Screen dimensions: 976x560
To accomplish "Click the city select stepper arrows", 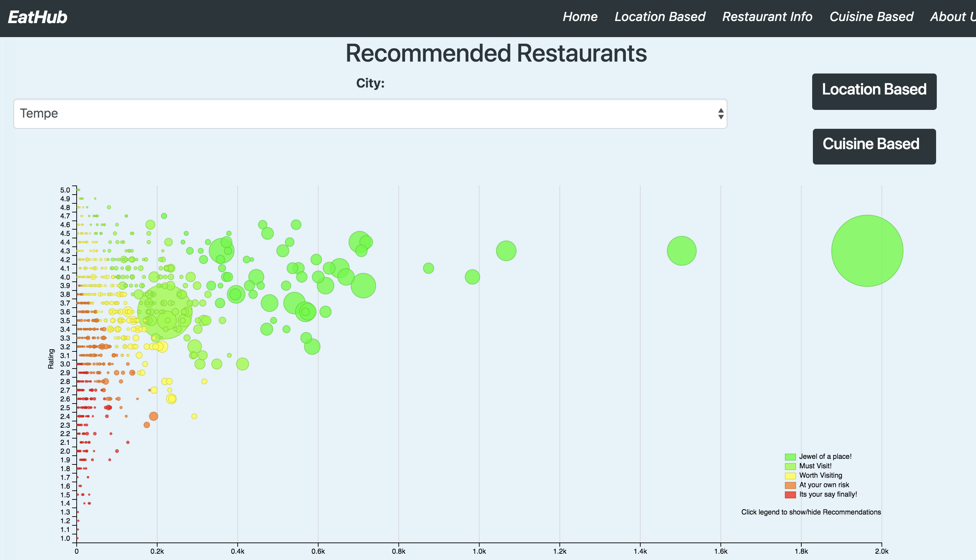I will 720,114.
